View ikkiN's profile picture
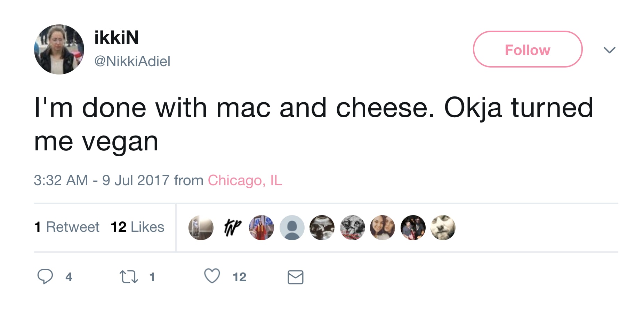This screenshot has width=644, height=314. pyautogui.click(x=59, y=49)
